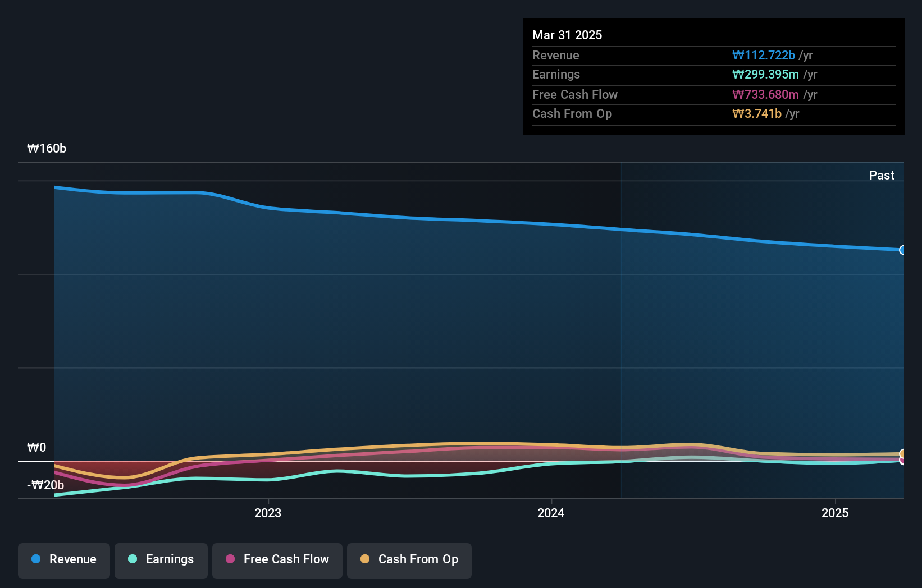922x588 pixels.
Task: Click the Cash From Op endpoint marker
Action: (x=902, y=454)
